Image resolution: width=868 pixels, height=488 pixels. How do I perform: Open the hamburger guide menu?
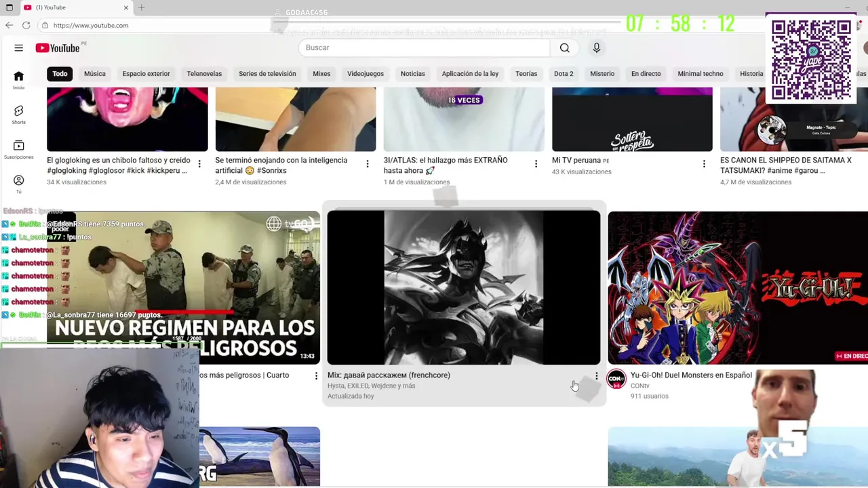pos(19,48)
